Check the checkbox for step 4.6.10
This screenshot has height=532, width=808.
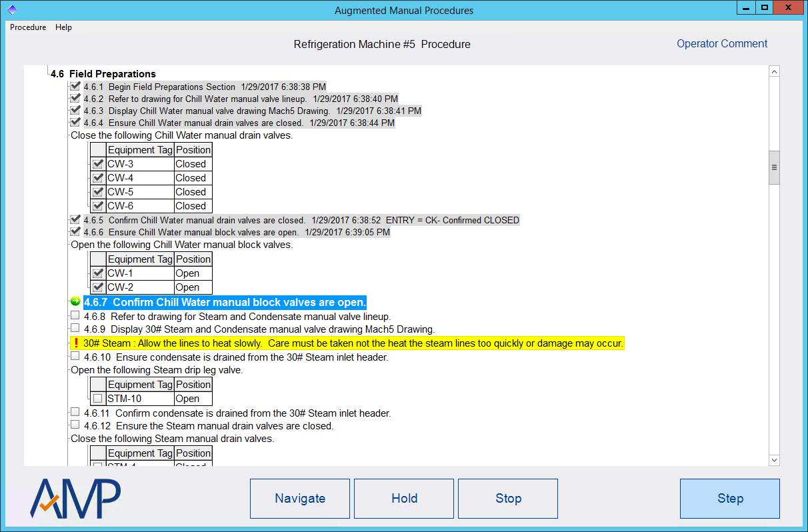75,355
